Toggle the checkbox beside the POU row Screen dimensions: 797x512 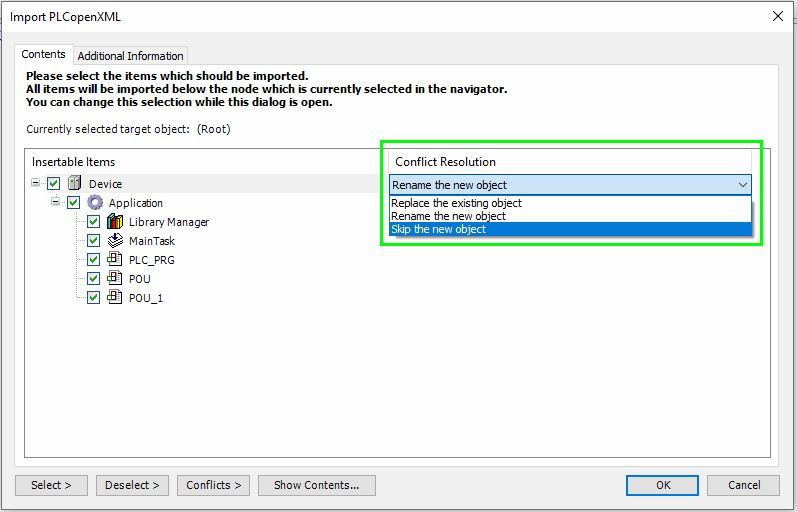[x=94, y=279]
